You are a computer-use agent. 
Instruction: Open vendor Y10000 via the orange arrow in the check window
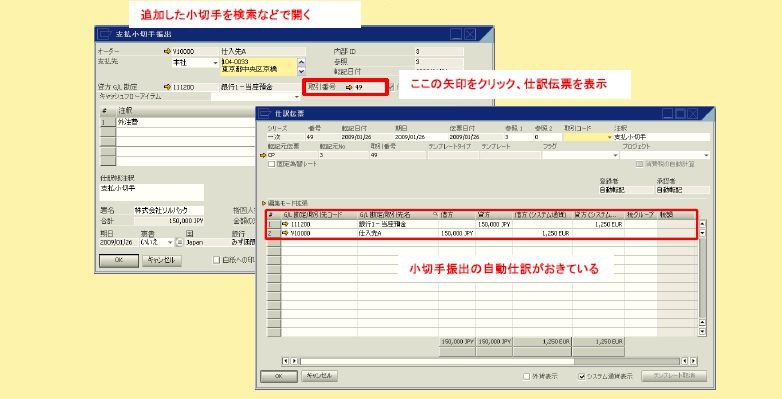[167, 51]
